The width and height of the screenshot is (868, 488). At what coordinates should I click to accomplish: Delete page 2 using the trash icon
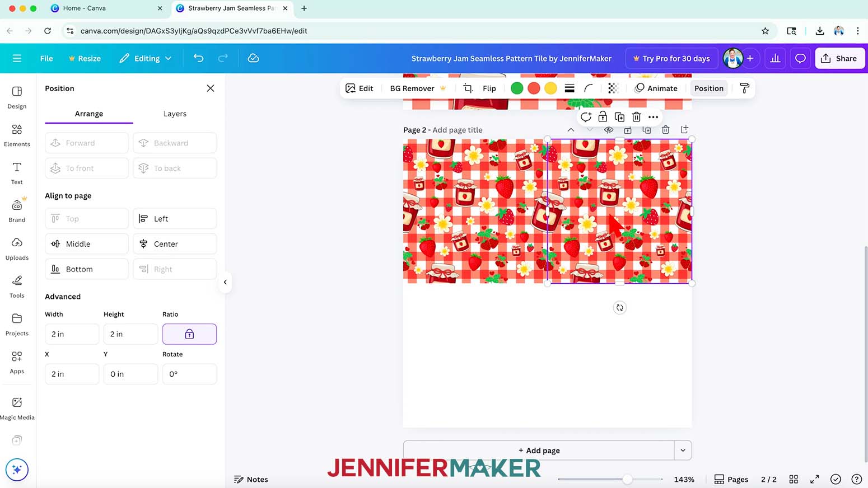pos(665,130)
